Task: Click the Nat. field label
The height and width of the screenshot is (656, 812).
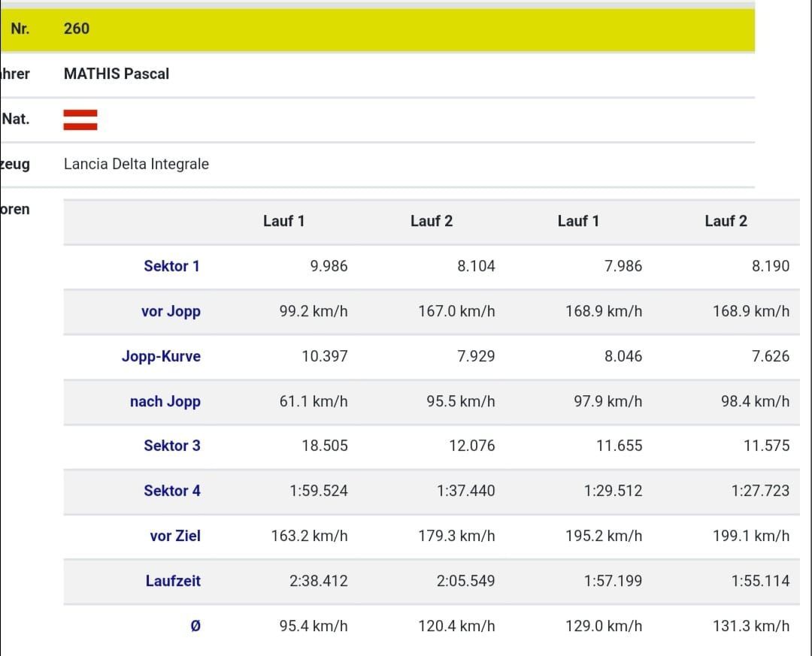Action: tap(16, 119)
